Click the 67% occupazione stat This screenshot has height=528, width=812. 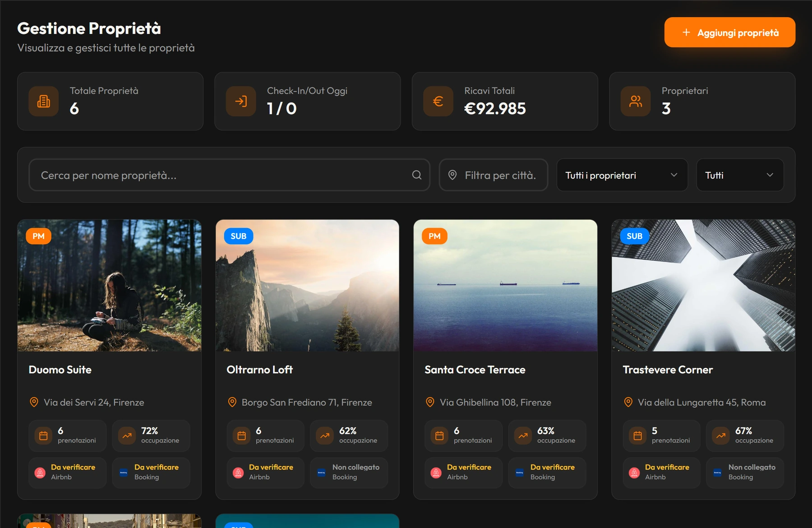745,435
